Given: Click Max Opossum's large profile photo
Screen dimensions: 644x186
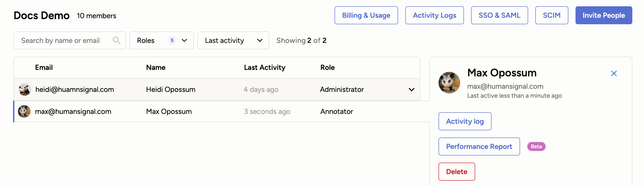Looking at the screenshot, I should point(449,83).
